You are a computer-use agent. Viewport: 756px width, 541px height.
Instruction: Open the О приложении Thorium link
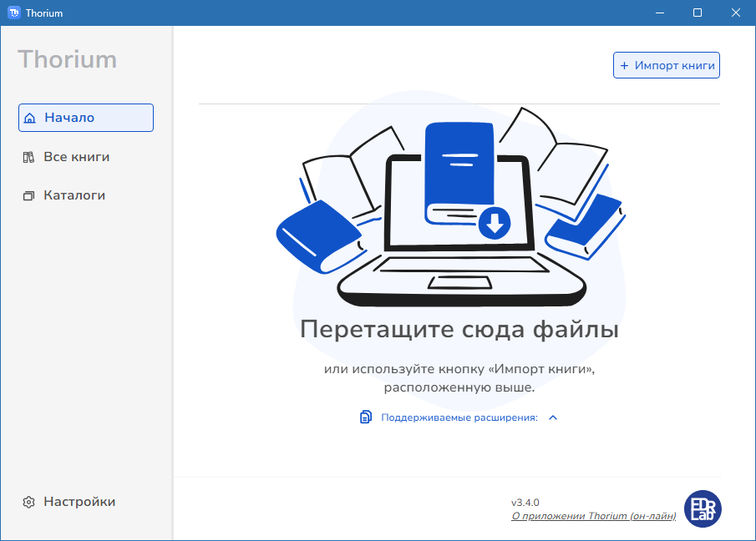593,516
